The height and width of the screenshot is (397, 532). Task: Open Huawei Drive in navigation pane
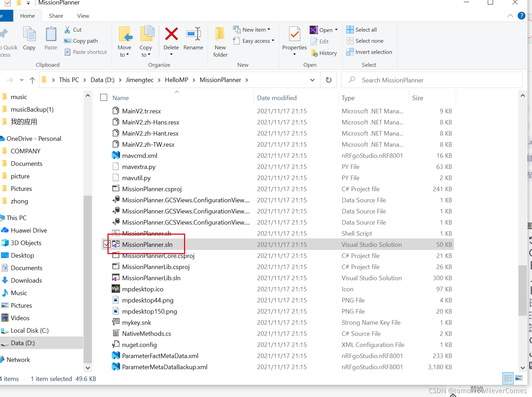29,230
